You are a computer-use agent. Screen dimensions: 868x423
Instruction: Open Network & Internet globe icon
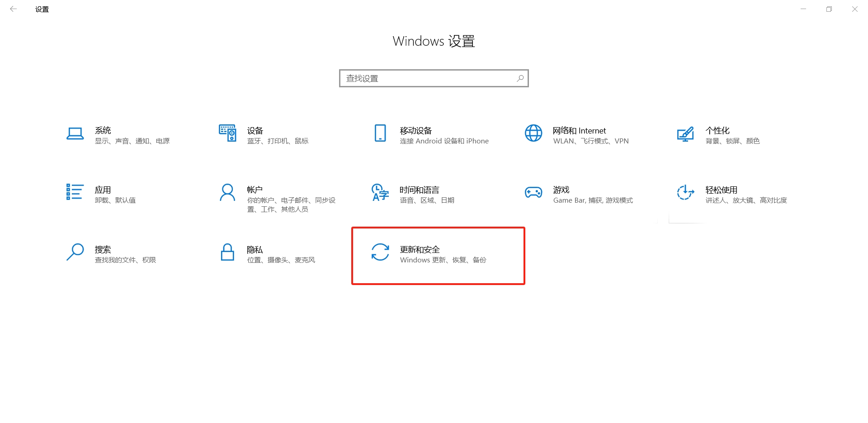[x=533, y=133]
